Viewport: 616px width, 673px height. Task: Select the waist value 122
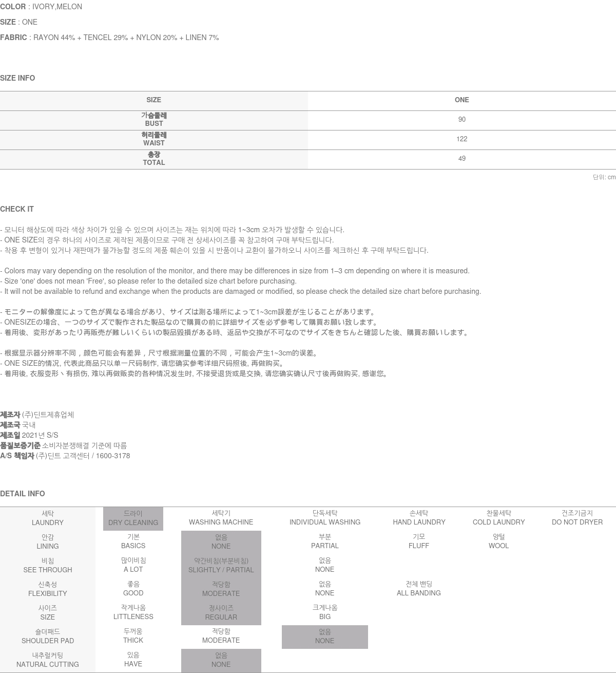[x=462, y=139]
